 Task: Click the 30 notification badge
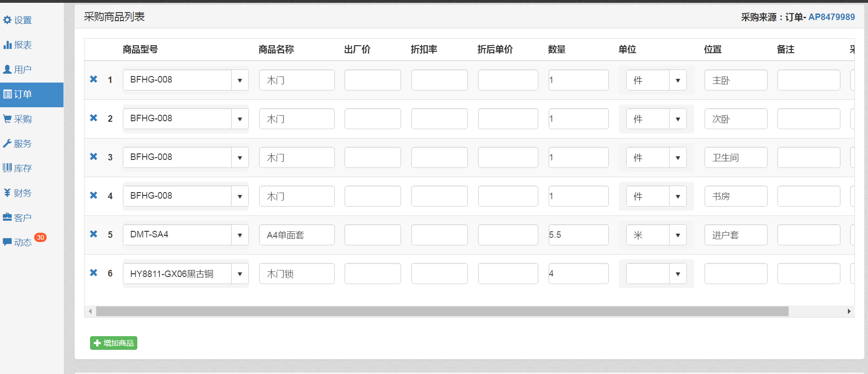pos(41,237)
